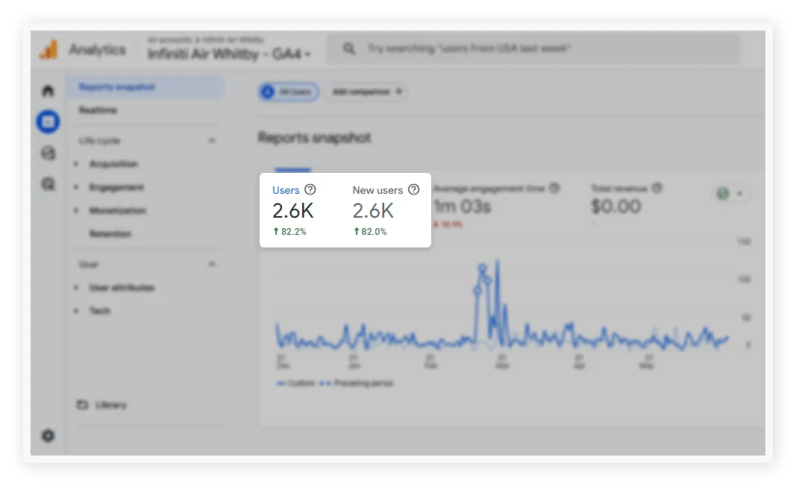Image resolution: width=799 pixels, height=489 pixels.
Task: Open the Library folder icon
Action: [82, 404]
